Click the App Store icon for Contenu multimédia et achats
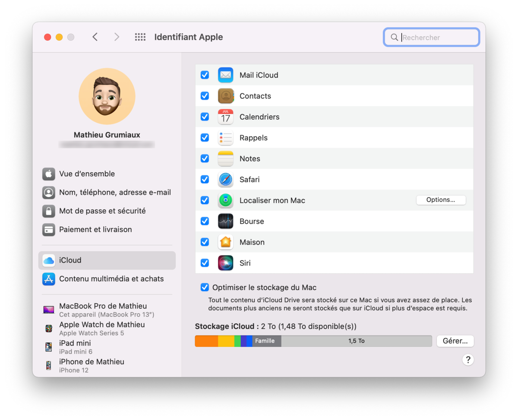518x420 pixels. click(x=49, y=279)
